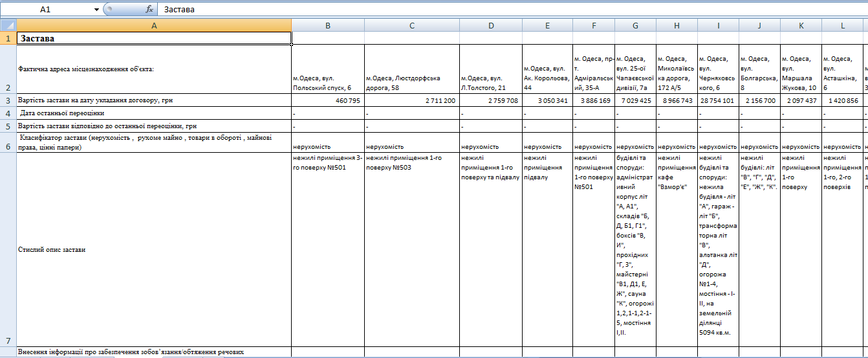Viewport: 868px width, 358px height.
Task: Select нерухомість cell in column D
Action: point(491,146)
